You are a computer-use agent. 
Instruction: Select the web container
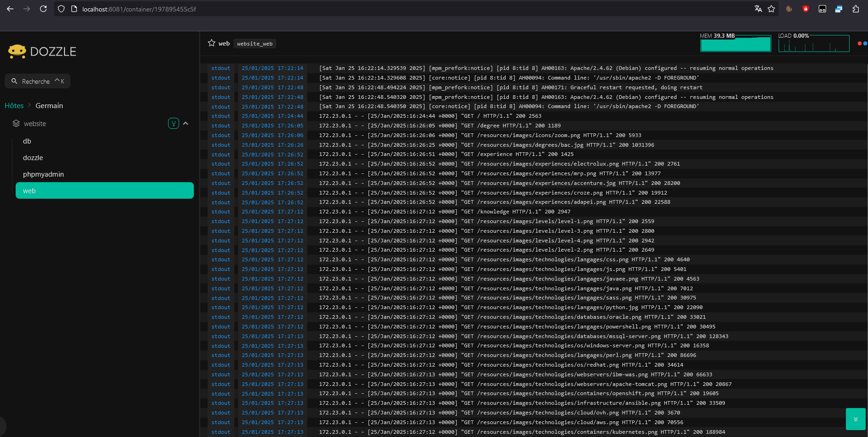(105, 190)
